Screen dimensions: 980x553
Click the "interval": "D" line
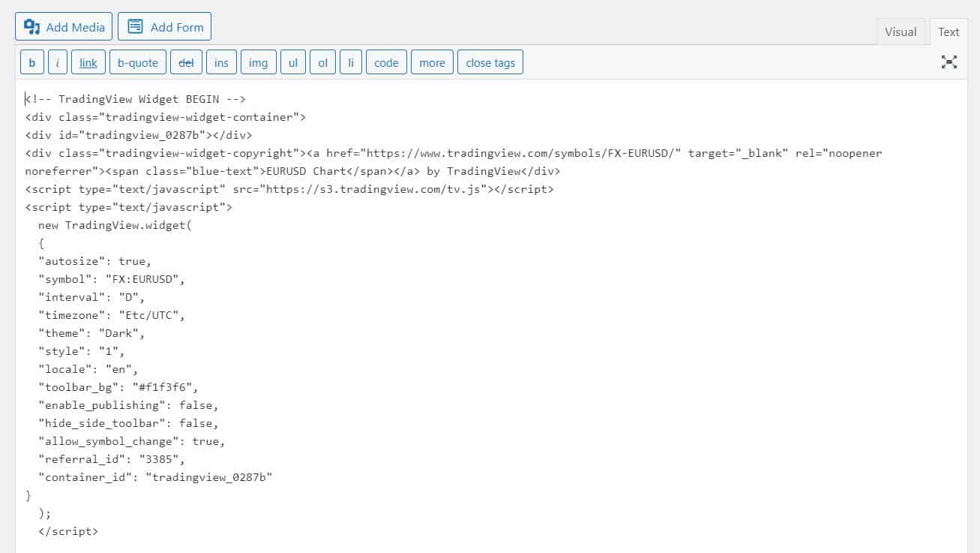pos(91,297)
